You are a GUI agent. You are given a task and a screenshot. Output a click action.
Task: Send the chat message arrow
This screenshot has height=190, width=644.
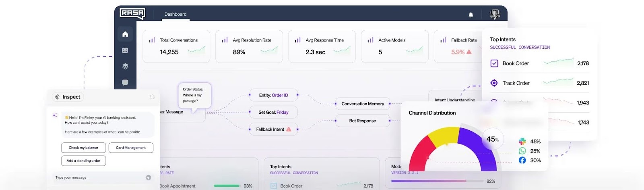149,177
